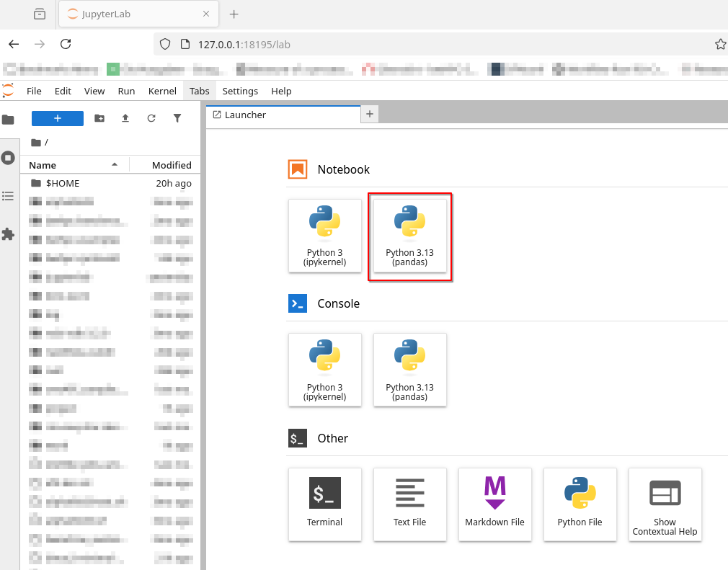Refresh the file browser listing
Image resolution: width=728 pixels, height=570 pixels.
(151, 118)
